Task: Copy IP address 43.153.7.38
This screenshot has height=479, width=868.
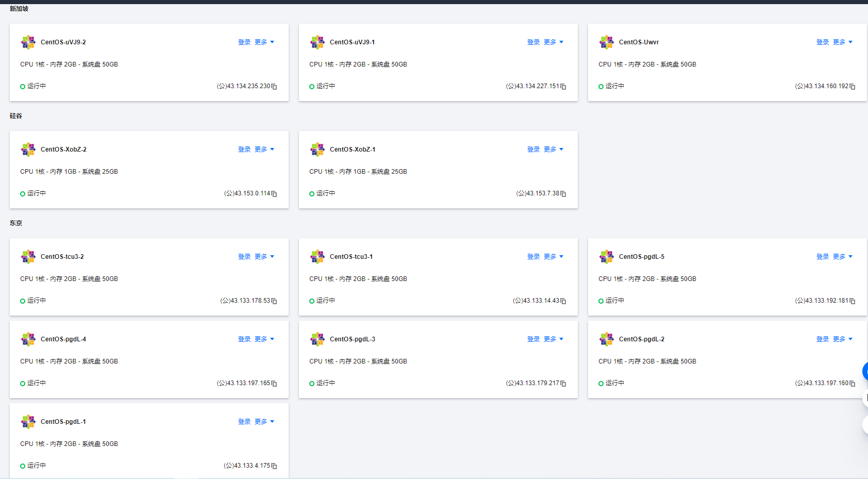Action: [x=563, y=194]
